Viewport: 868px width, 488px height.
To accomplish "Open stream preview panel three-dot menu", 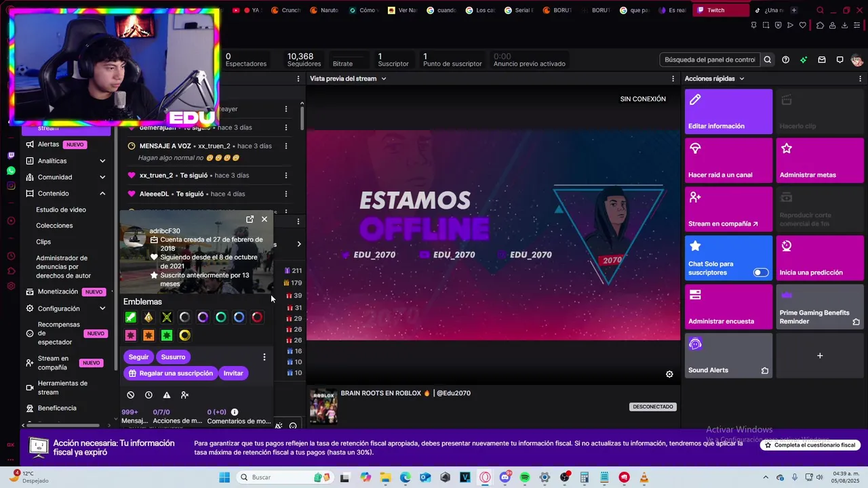I will point(673,79).
